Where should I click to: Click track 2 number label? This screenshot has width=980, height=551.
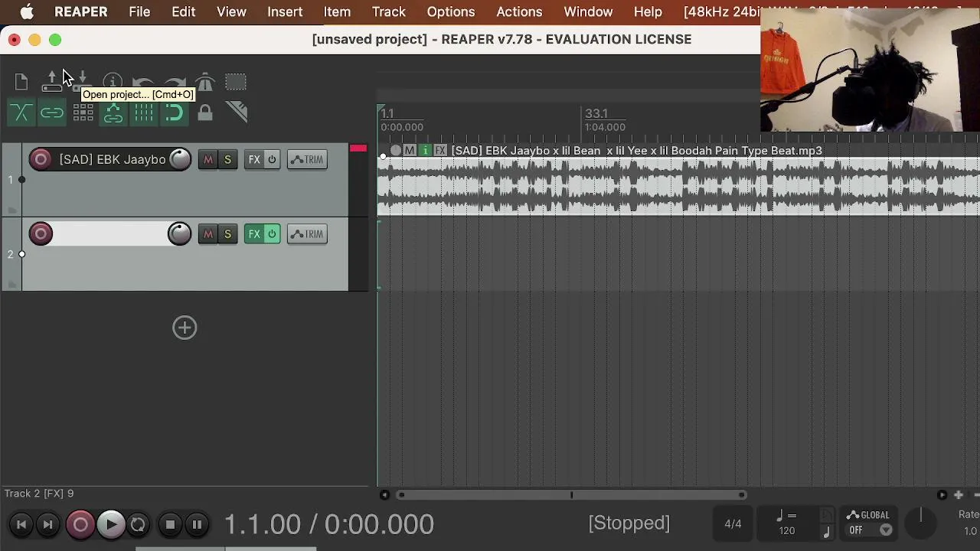(x=11, y=254)
